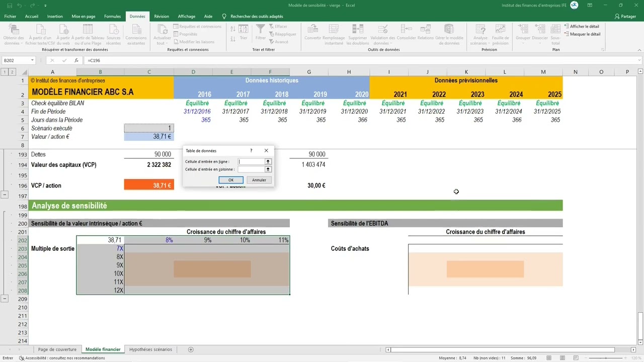Sort descending with the Z-A icon

233,38
